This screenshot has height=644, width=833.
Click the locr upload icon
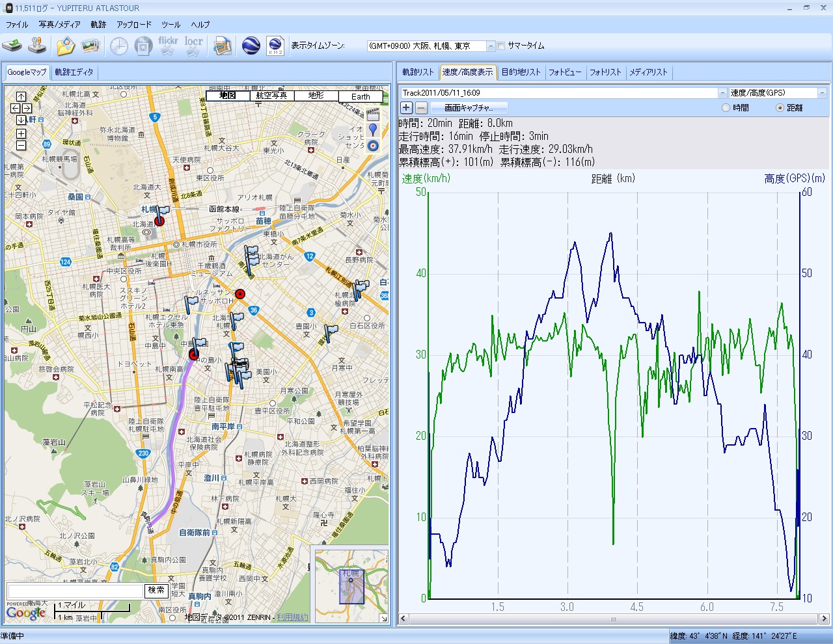tap(193, 45)
